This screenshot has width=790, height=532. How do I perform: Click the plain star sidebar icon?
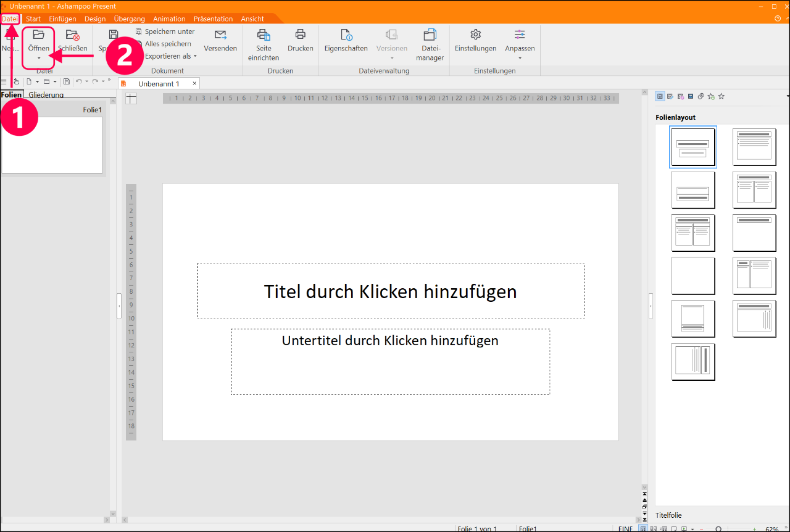coord(721,96)
